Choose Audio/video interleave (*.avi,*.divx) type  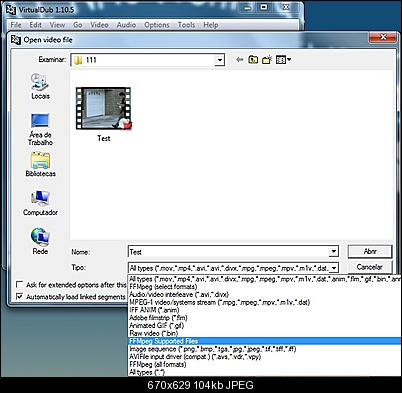point(265,295)
